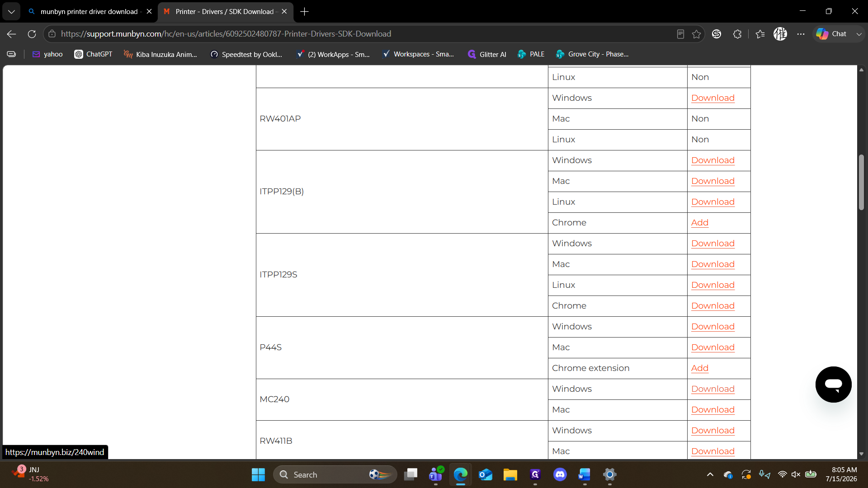
Task: Download the RW401AP Windows driver
Action: 713,98
